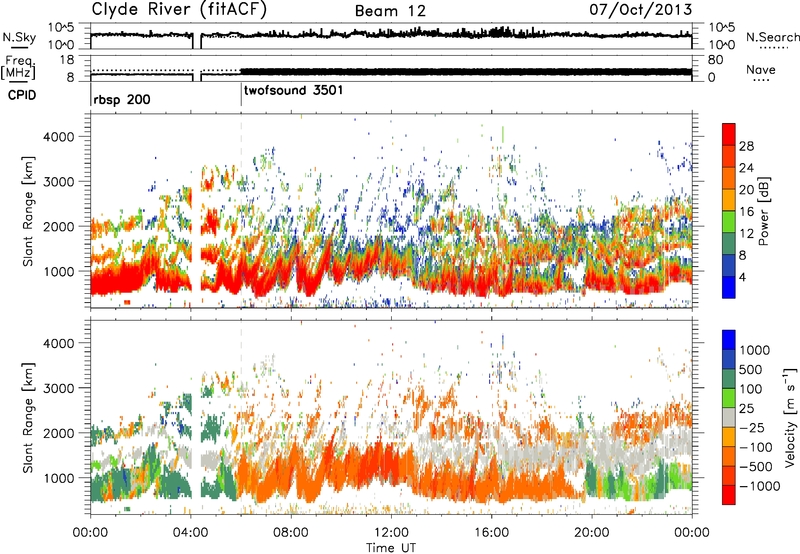Viewport: 800px width, 554px height.
Task: Click the 'CPID' label
Action: pyautogui.click(x=22, y=95)
